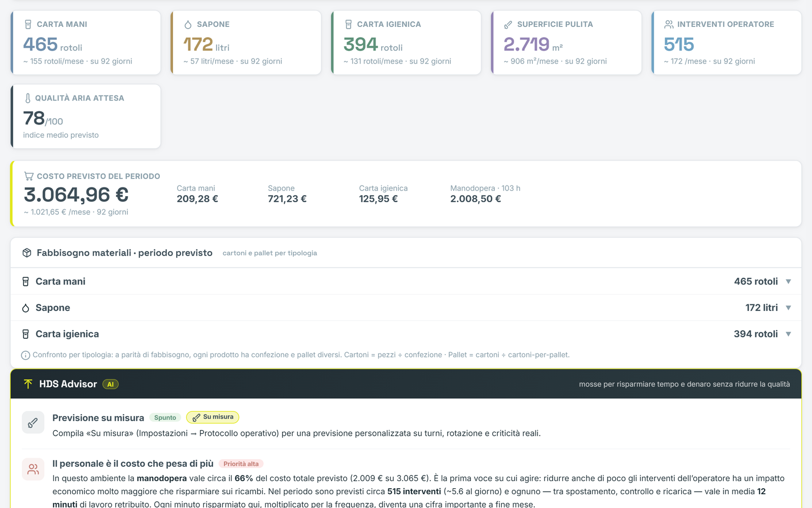
Task: Click the Sapone cost 721,23 €
Action: coord(287,199)
